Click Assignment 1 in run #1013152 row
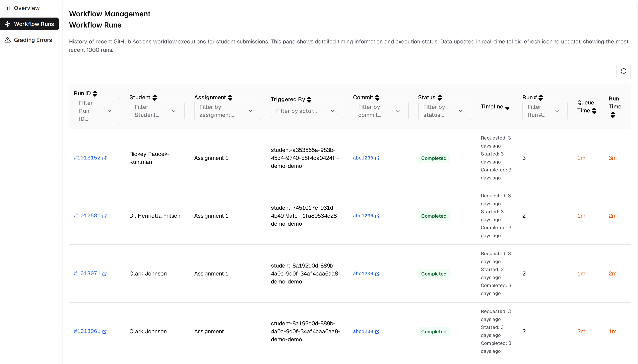Image resolution: width=638 pixels, height=364 pixels. 211,158
